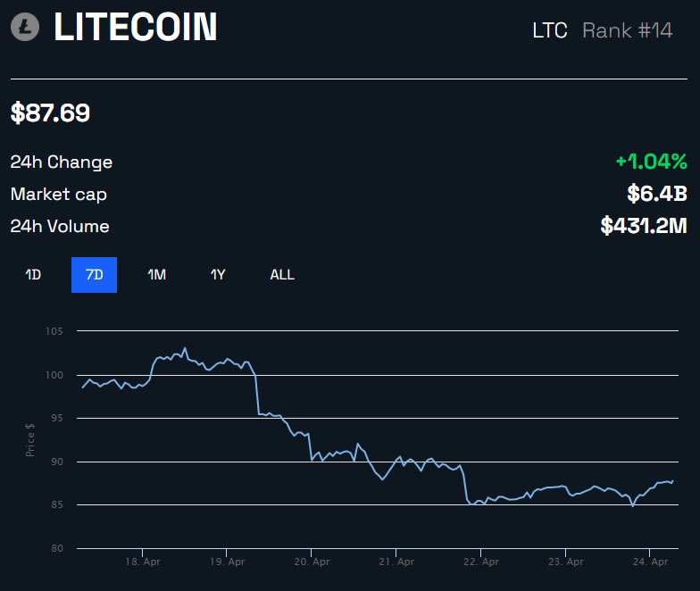700x591 pixels.
Task: Click the 24h Change label
Action: click(62, 162)
